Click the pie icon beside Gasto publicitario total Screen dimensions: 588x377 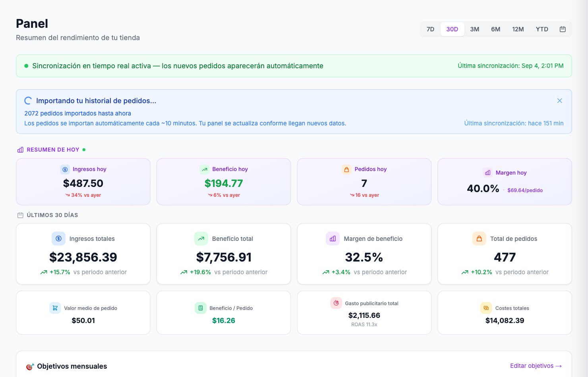(336, 303)
